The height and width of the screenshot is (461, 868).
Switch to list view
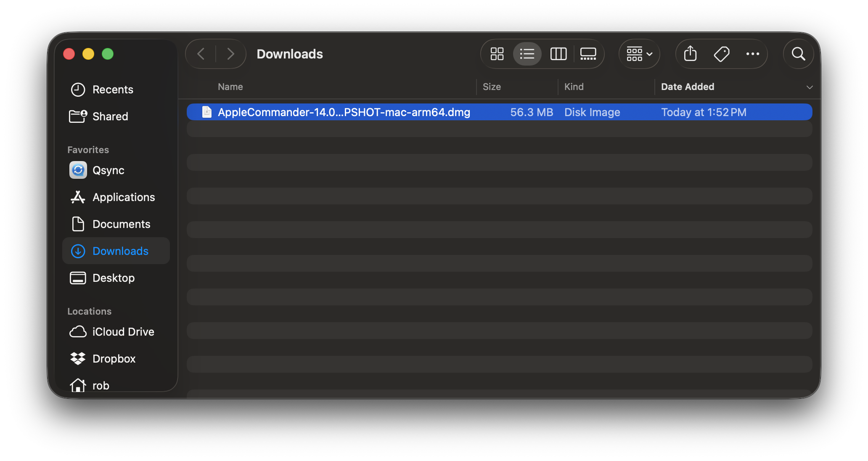point(527,54)
